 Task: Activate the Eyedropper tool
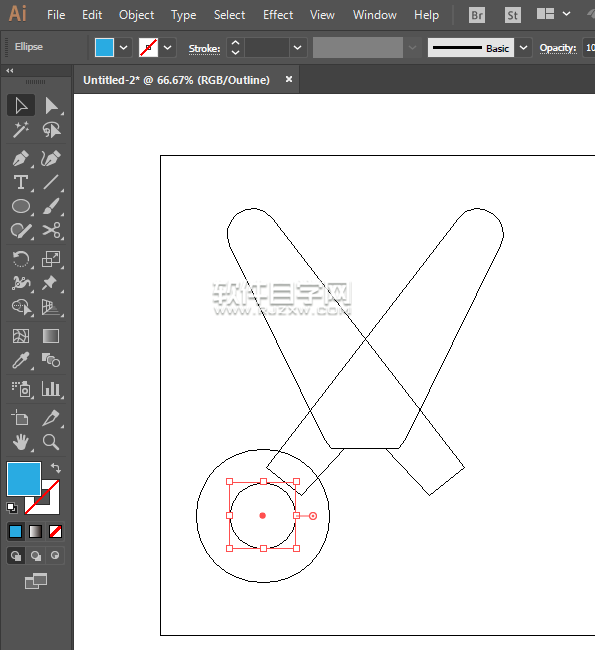tap(20, 361)
